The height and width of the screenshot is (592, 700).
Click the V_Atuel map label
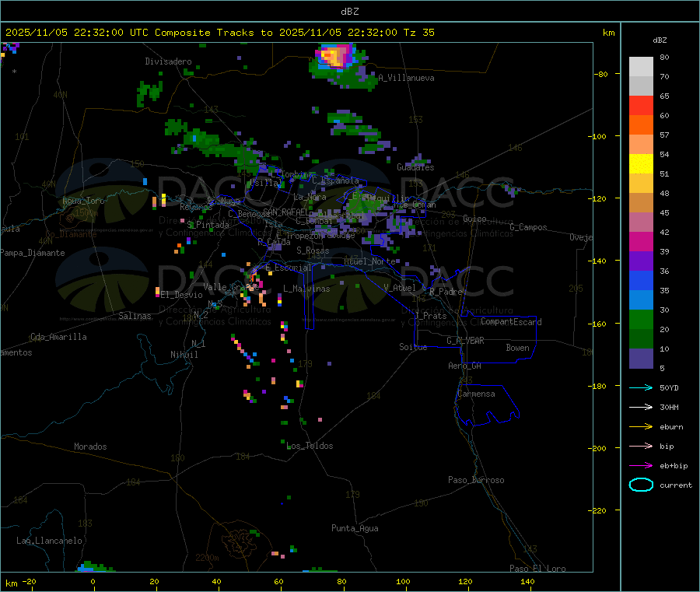pos(400,288)
